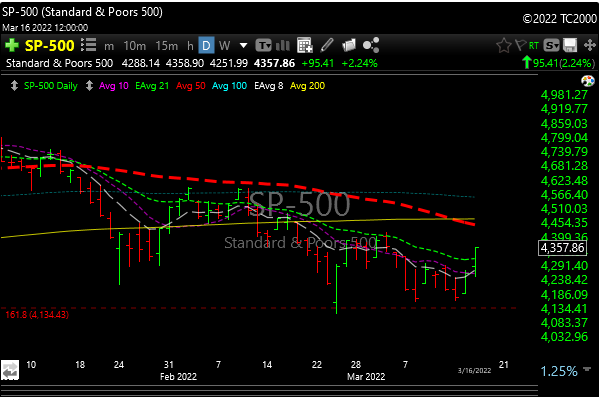Screen dimensions: 599x397
Task: Click the star favorite icon
Action: pos(503,45)
